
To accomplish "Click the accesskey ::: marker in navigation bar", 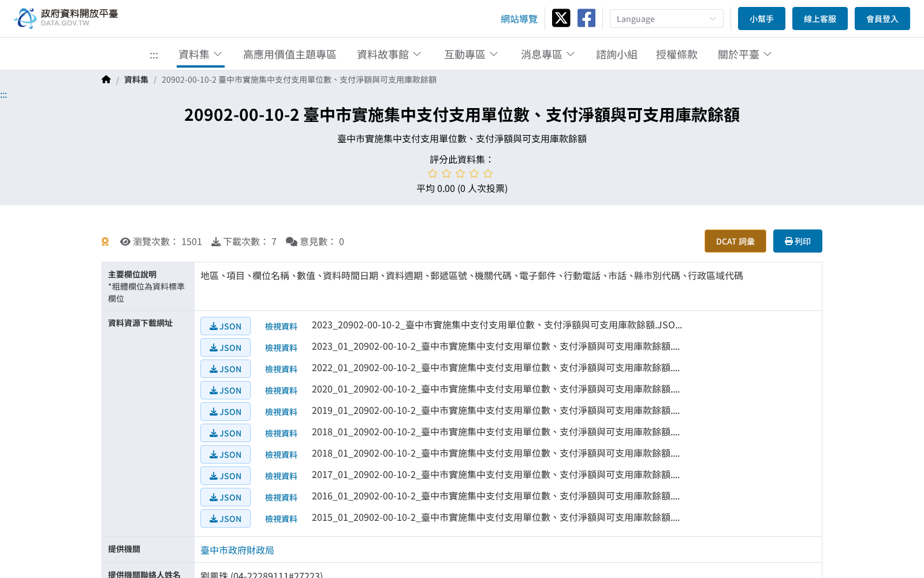I will pos(154,55).
